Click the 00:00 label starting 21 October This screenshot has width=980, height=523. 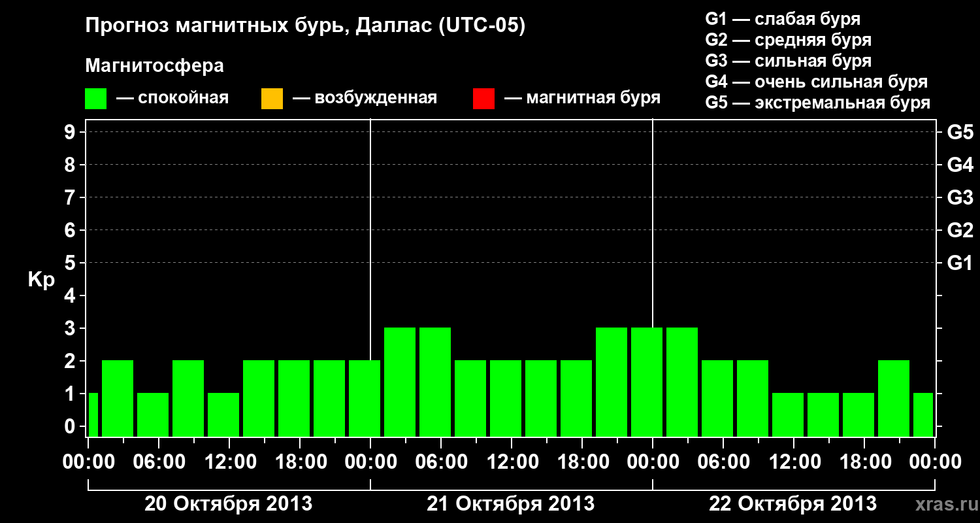[371, 462]
